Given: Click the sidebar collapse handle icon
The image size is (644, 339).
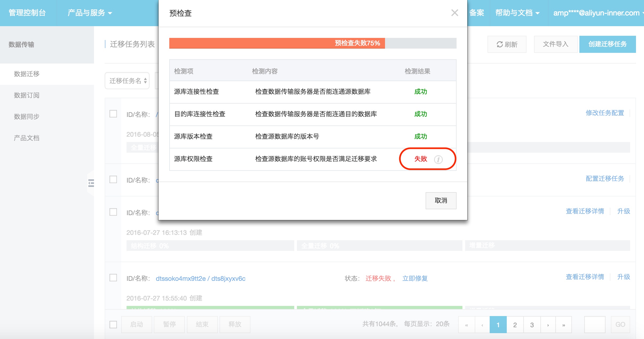Looking at the screenshot, I should click(91, 183).
